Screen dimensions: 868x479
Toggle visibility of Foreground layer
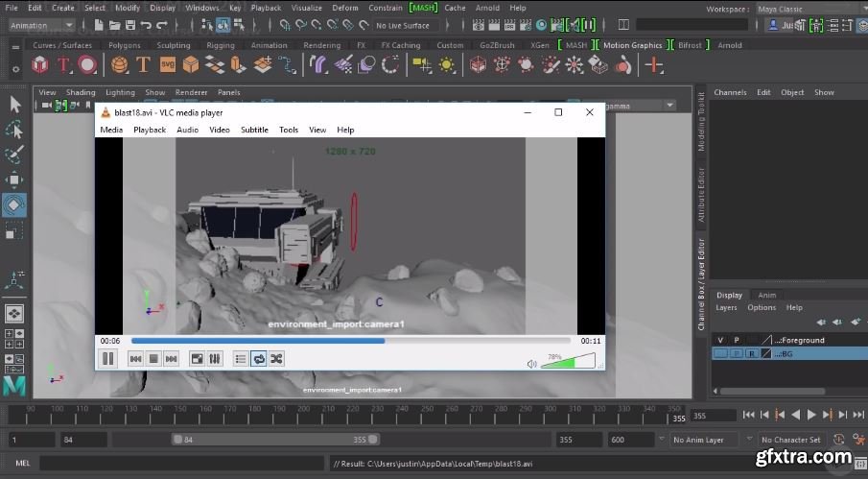coord(721,340)
